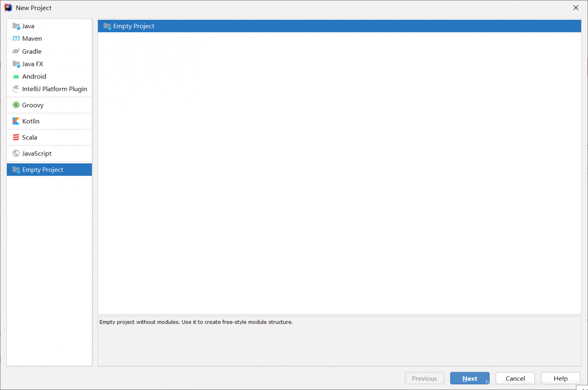588x390 pixels.
Task: Select the Java FX project type label
Action: (x=33, y=64)
